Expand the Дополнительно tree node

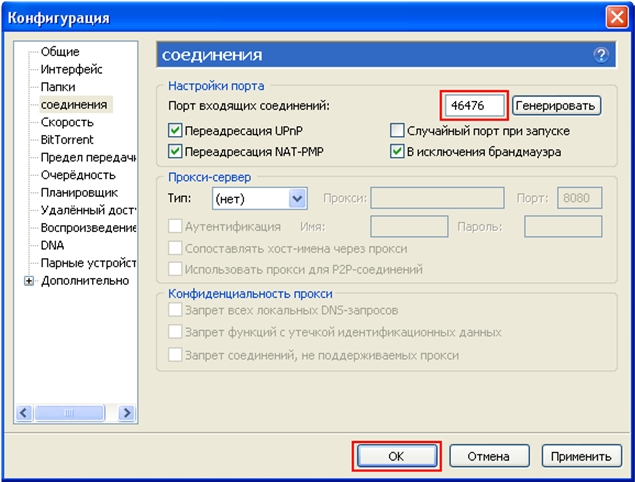(x=29, y=281)
